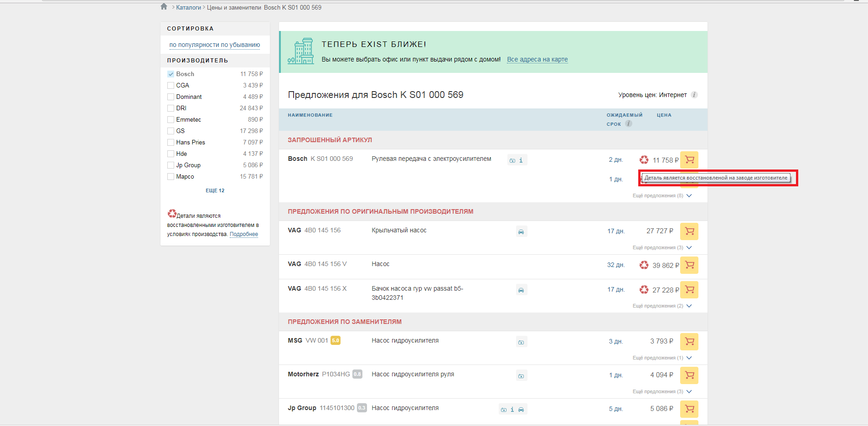Open the photo icon for Motorherz P1034HG
The height and width of the screenshot is (426, 868).
[521, 376]
